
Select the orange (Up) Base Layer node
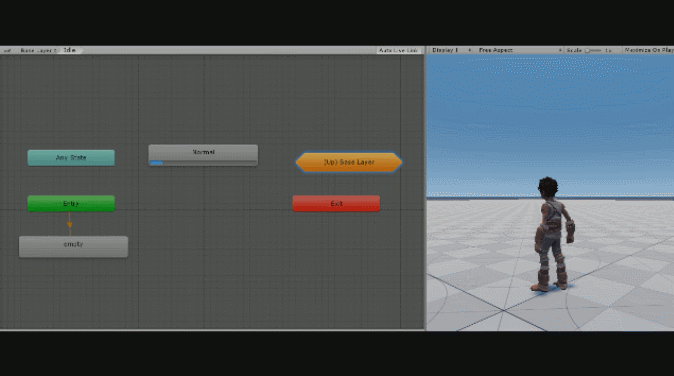[x=349, y=162]
